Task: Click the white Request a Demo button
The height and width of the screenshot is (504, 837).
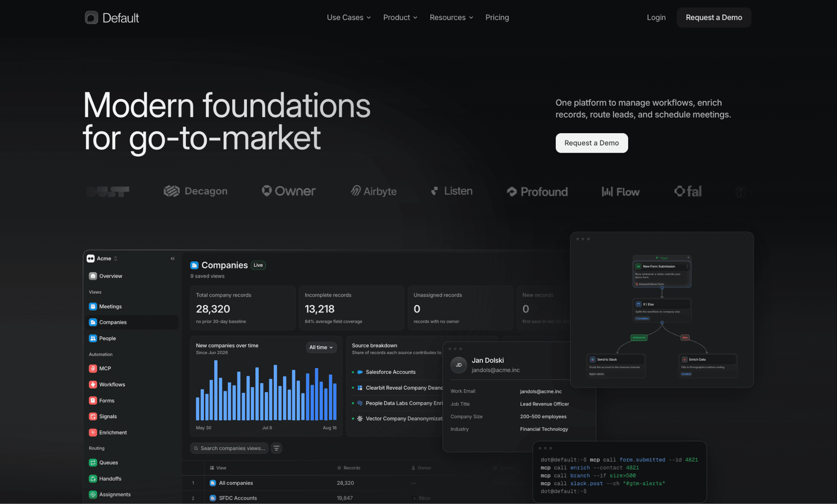Action: click(592, 143)
